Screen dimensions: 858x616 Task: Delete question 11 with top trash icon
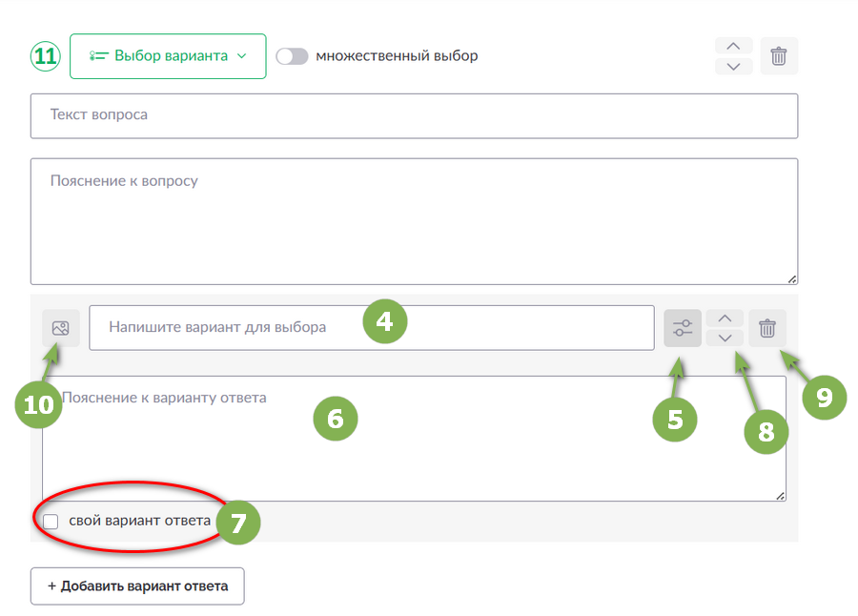[779, 56]
